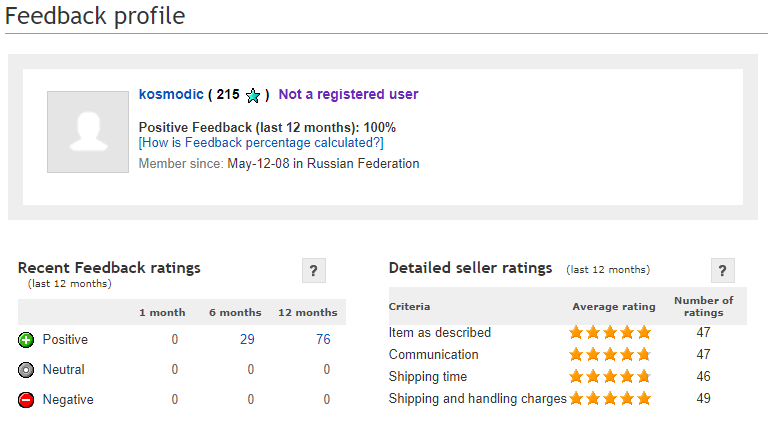
Task: Click Communication star rating
Action: [x=610, y=354]
